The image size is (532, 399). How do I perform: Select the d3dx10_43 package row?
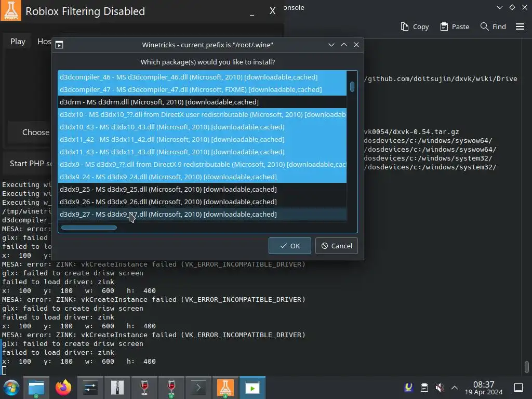click(x=202, y=127)
